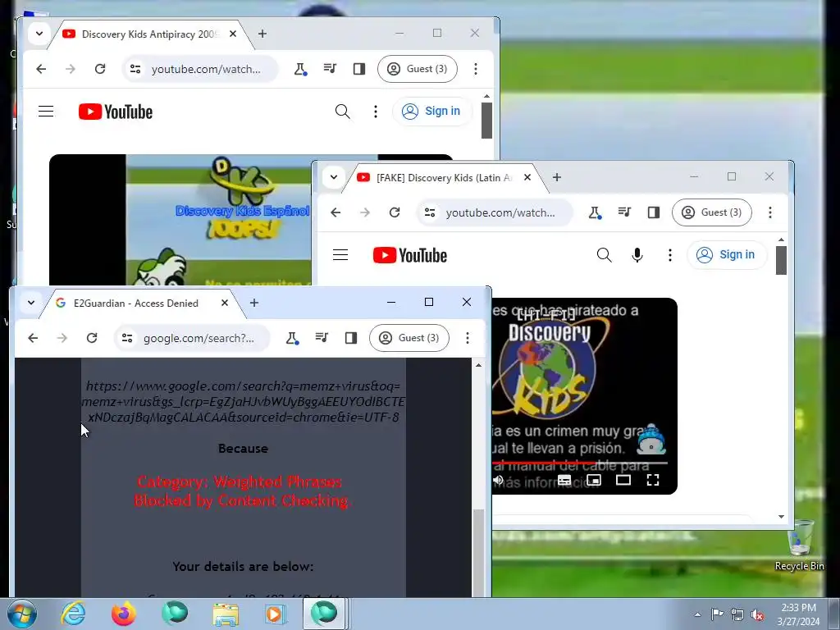Screen dimensions: 840x630
Task: Click google.com/search address bar in E2Guardian window
Action: coord(192,338)
